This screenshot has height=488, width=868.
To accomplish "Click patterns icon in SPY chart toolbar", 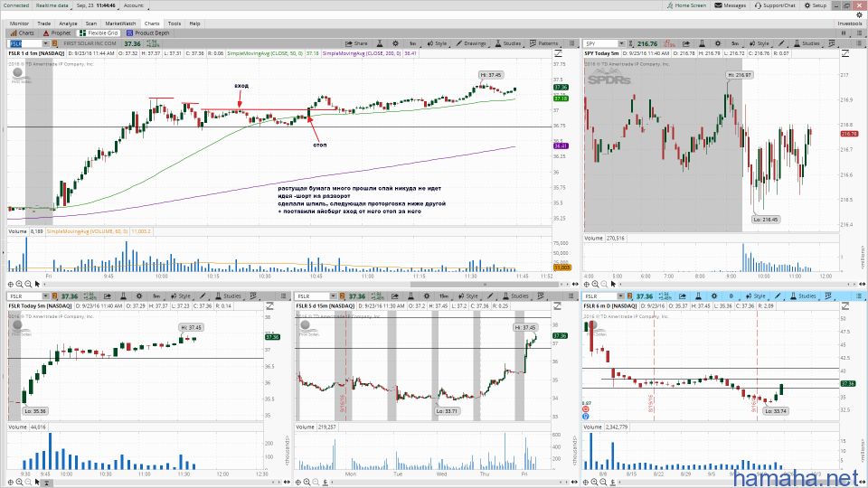I will click(832, 43).
